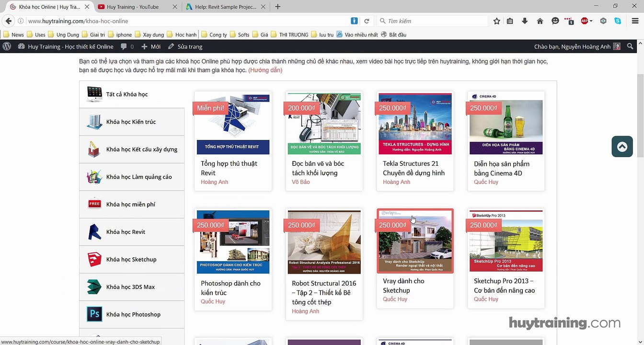Open the downloads arrow icon
The height and width of the screenshot is (345, 644).
(525, 21)
